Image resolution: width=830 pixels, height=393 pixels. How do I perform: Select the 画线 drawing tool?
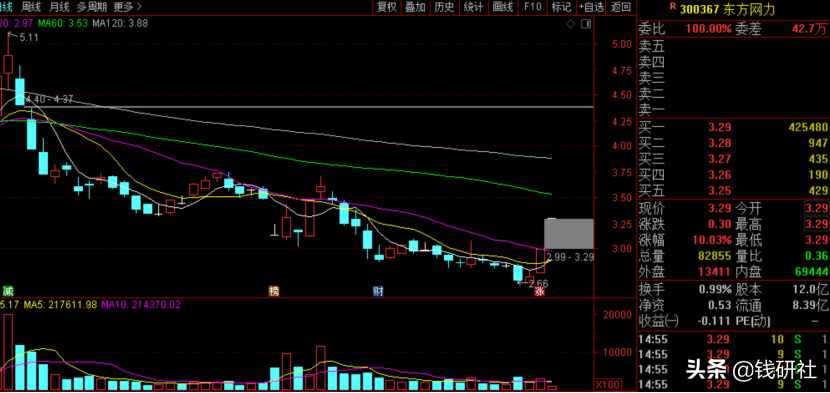(503, 7)
